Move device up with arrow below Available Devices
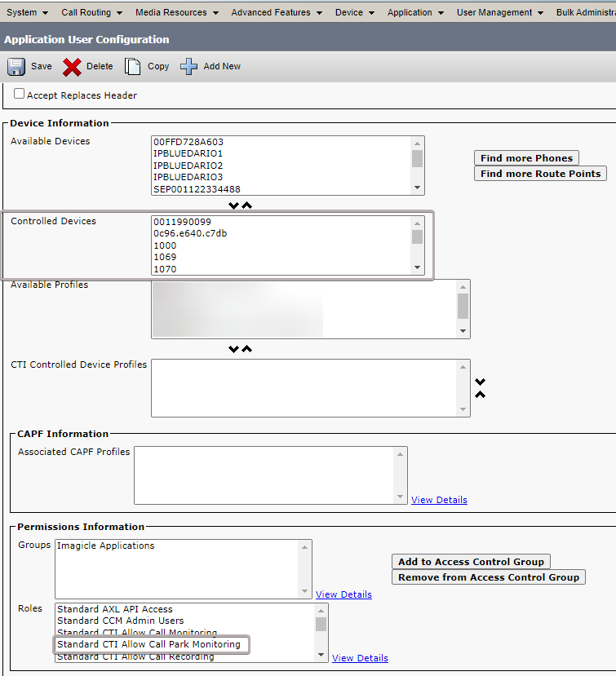Screen dimensions: 616x676 (x=247, y=205)
